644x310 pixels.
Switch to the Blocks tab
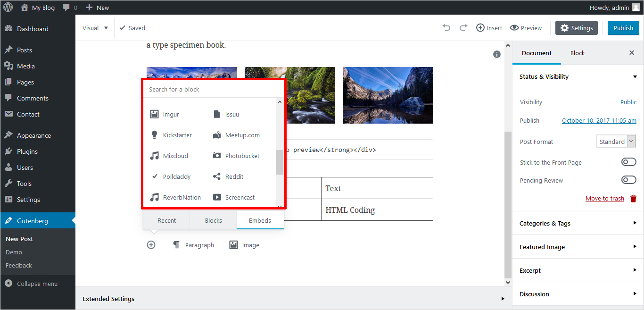coord(213,220)
